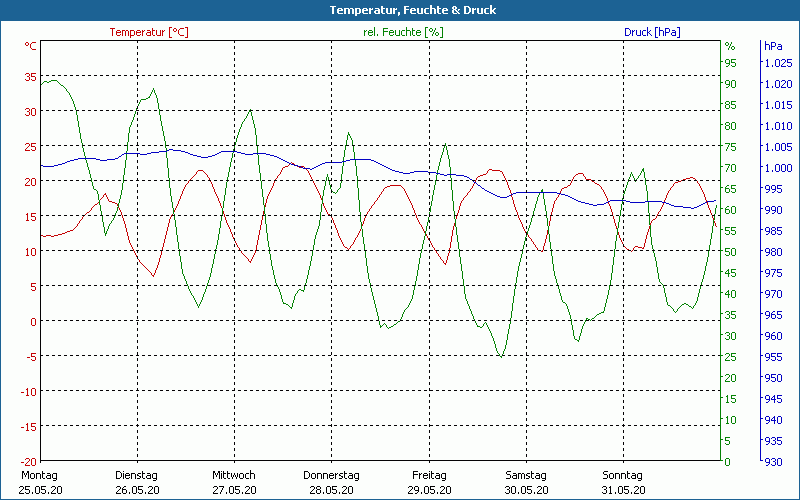Click the blue 'hPa' axis unit label
This screenshot has width=800, height=500.
[773, 46]
